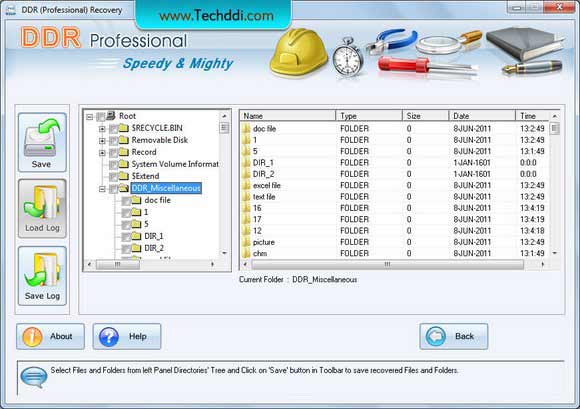The height and width of the screenshot is (409, 580).
Task: Select the DIR_2 row in file list
Action: pos(394,174)
